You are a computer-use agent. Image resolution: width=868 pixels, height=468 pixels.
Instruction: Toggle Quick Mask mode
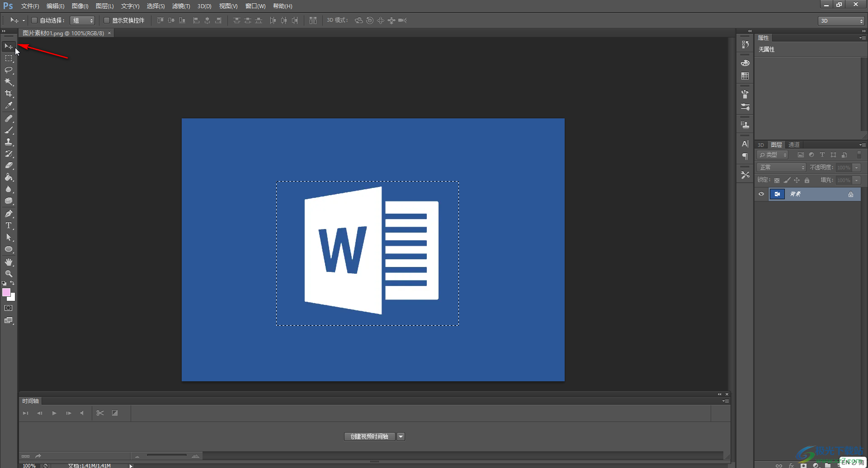9,308
